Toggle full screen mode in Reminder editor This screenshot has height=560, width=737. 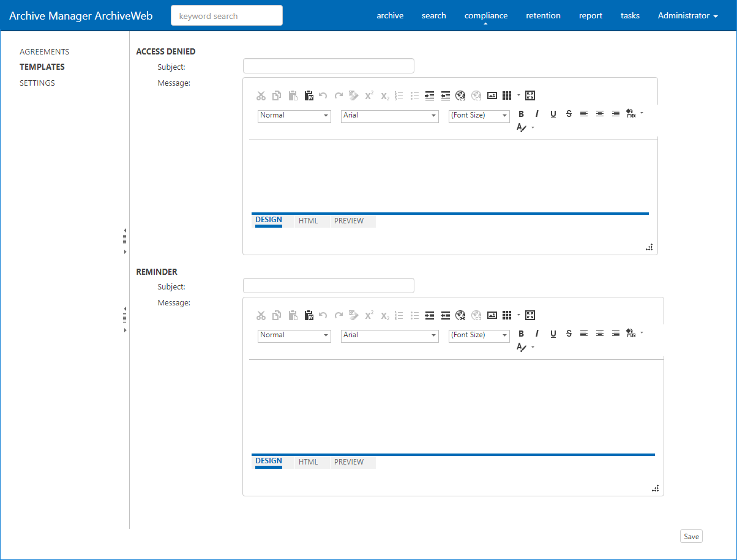530,315
